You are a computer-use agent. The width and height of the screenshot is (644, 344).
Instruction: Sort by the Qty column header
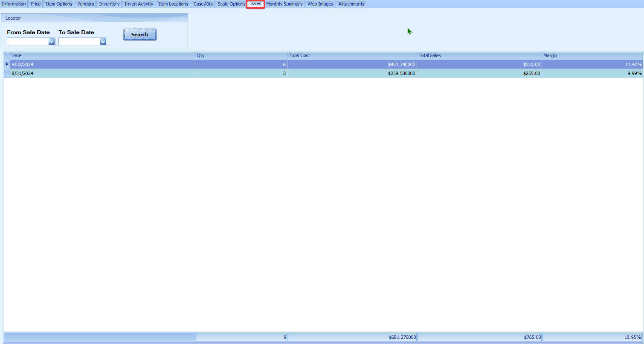pos(241,55)
